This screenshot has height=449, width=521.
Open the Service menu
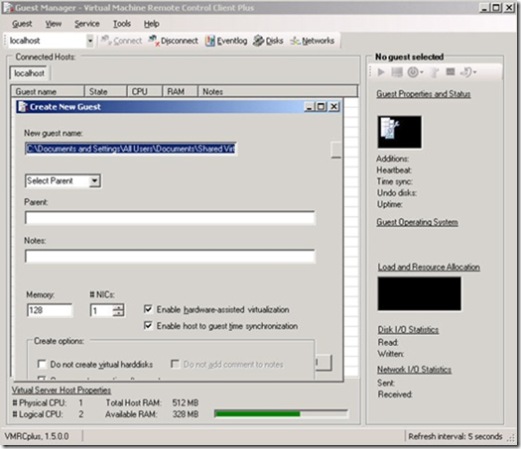point(87,24)
